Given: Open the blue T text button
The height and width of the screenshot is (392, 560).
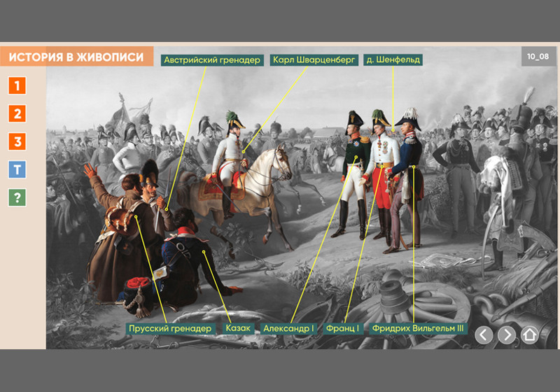Looking at the screenshot, I should 17,169.
